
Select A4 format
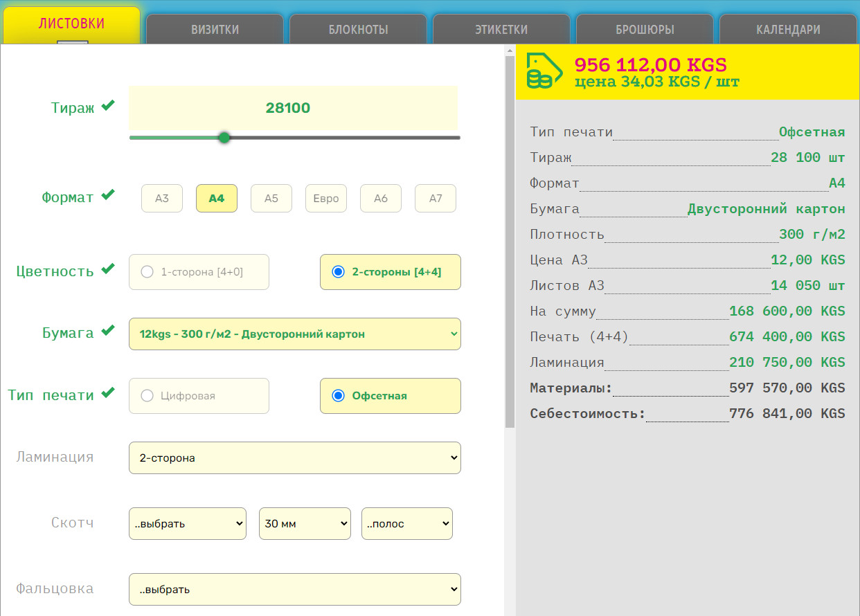coord(217,199)
